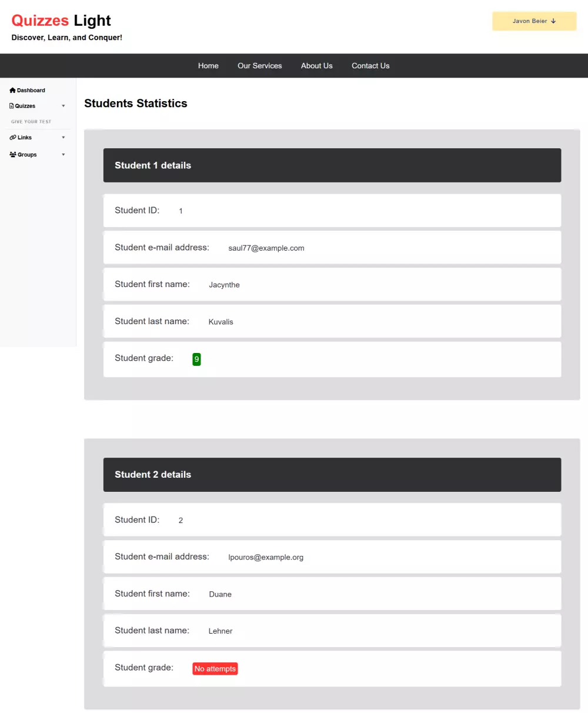Viewport: 588px width, 713px height.
Task: Open Home from the navigation bar
Action: (208, 65)
